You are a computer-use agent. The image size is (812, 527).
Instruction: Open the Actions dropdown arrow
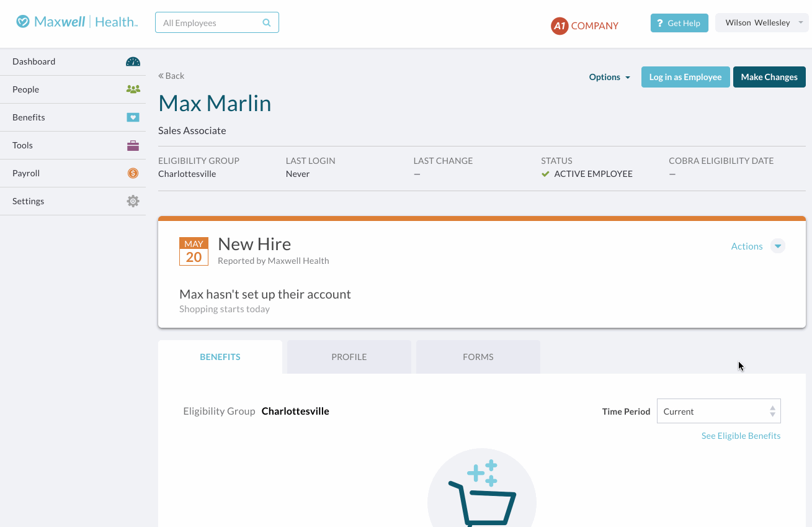pos(778,246)
